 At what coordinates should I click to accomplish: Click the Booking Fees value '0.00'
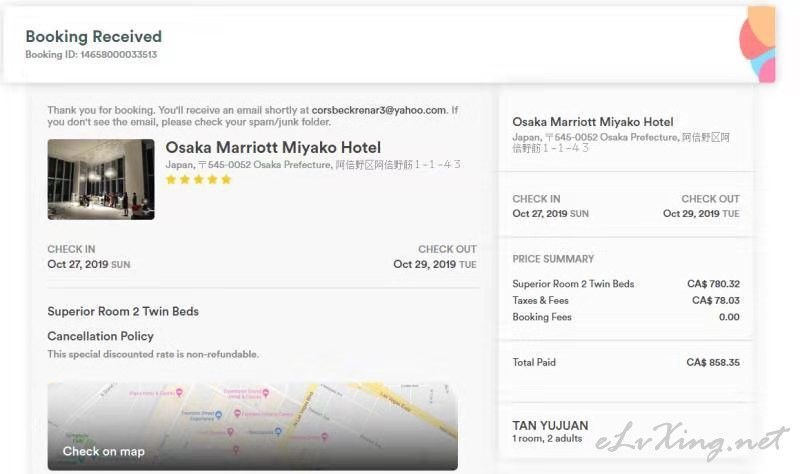tap(729, 317)
